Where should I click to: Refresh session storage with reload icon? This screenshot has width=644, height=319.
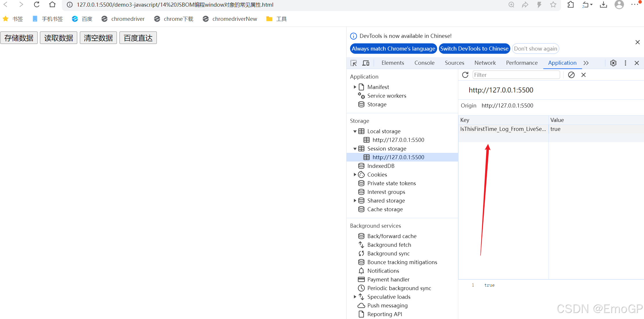click(x=465, y=75)
